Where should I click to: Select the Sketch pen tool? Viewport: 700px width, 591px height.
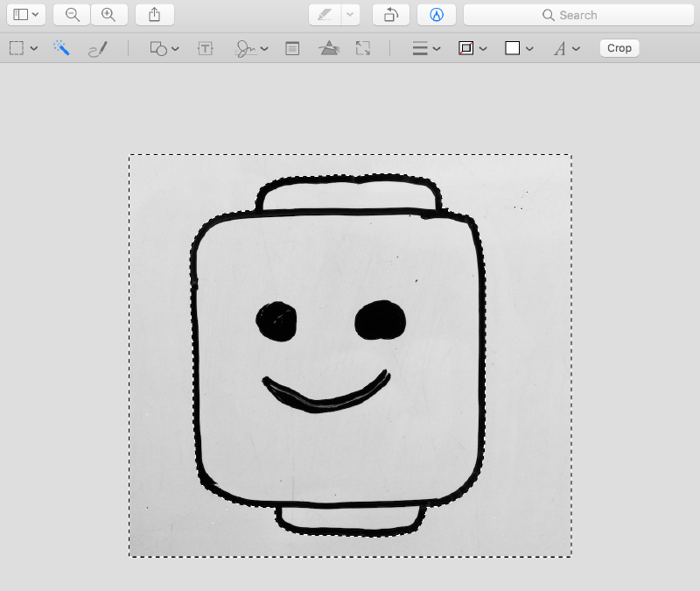(x=97, y=49)
